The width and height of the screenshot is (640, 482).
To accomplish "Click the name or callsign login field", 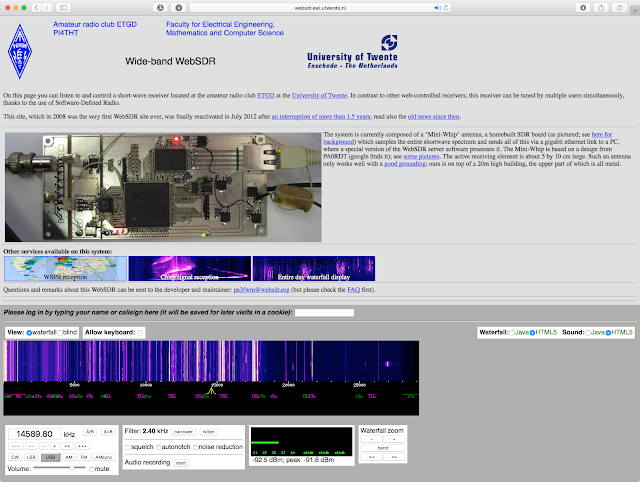I will pos(324,313).
